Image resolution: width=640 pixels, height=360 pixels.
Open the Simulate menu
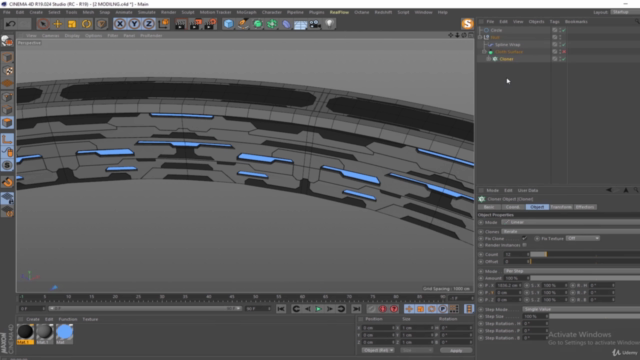coord(146,12)
